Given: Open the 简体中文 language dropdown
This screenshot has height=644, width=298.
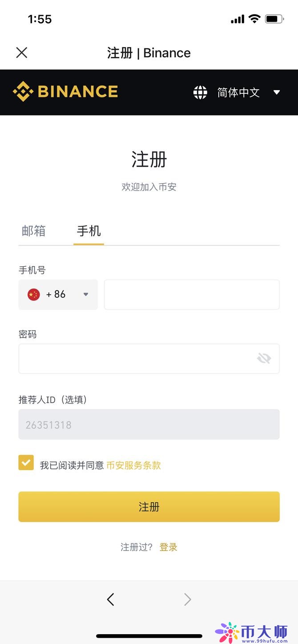Looking at the screenshot, I should tap(239, 92).
